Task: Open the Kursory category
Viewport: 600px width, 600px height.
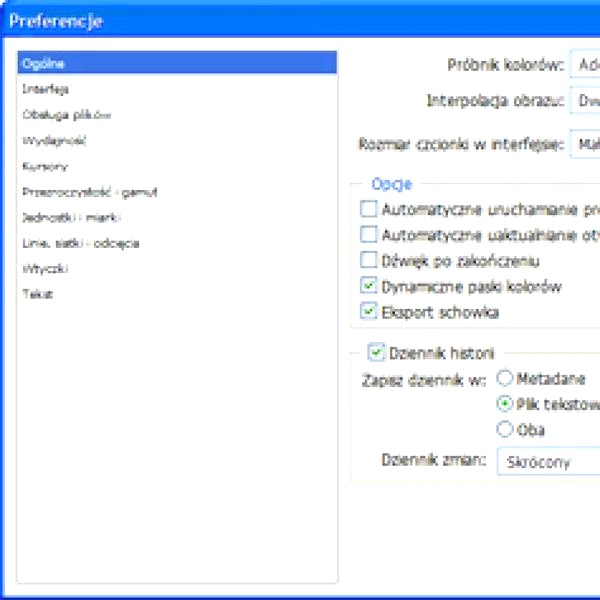Action: tap(177, 166)
